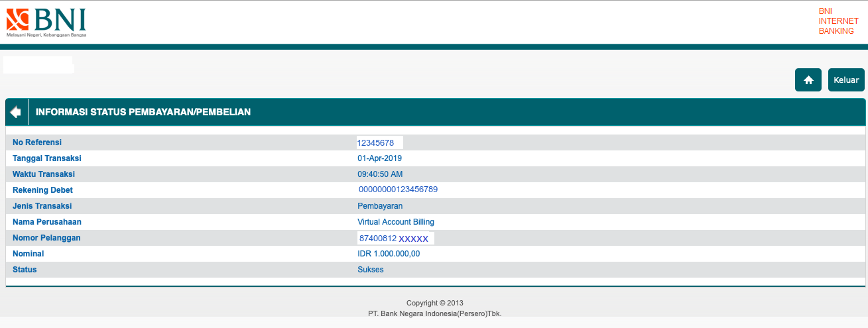Click the Virtual Account Billing value
This screenshot has height=328, width=868.
pos(396,222)
